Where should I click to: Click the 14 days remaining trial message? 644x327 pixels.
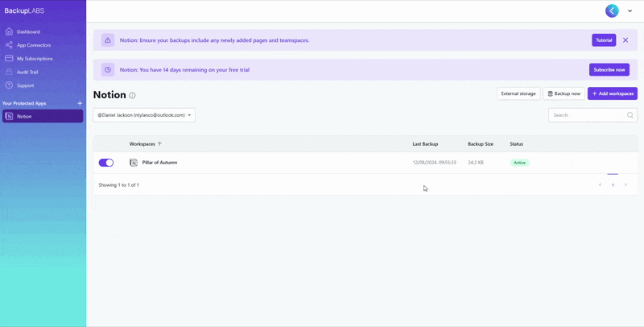click(184, 70)
